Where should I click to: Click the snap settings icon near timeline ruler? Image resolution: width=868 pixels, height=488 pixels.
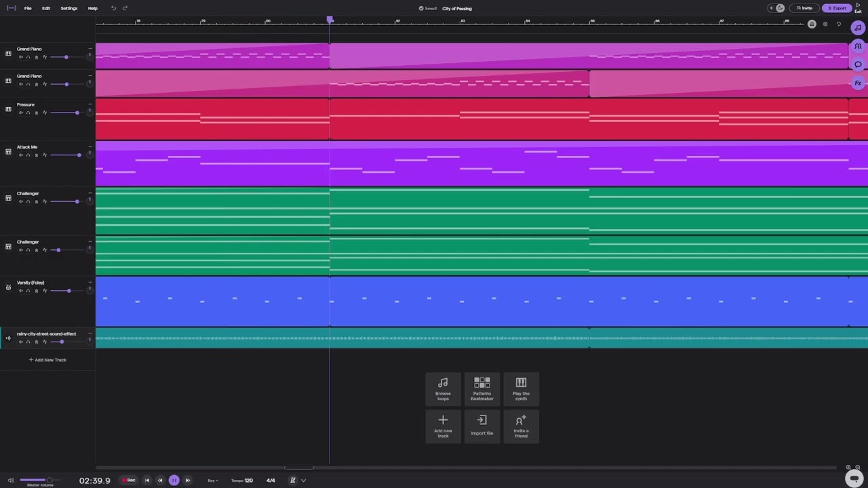point(825,24)
